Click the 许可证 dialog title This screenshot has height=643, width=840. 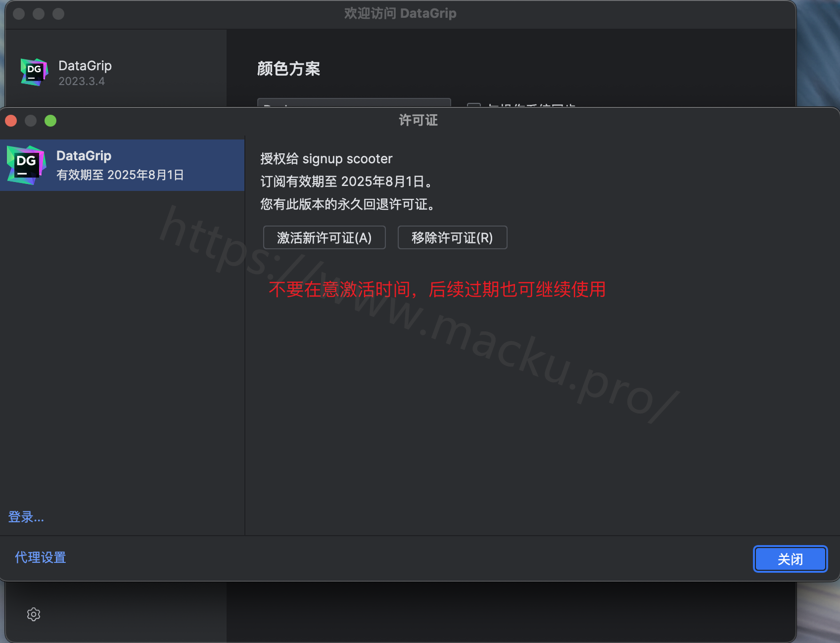[419, 120]
